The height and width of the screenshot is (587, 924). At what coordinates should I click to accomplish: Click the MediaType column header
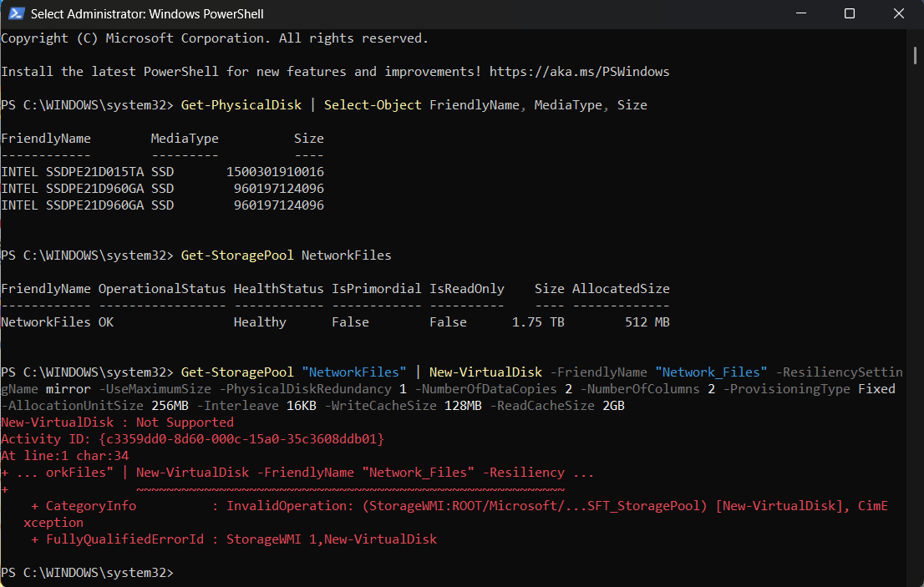184,138
